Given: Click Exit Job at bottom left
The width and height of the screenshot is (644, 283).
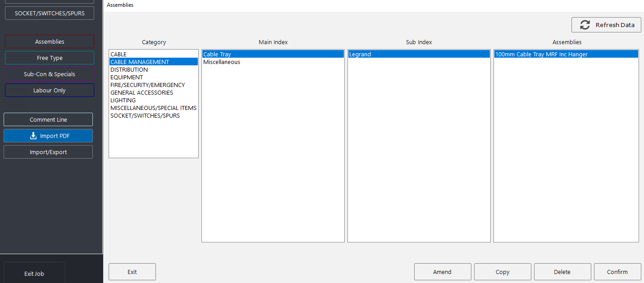Looking at the screenshot, I should click(x=34, y=274).
